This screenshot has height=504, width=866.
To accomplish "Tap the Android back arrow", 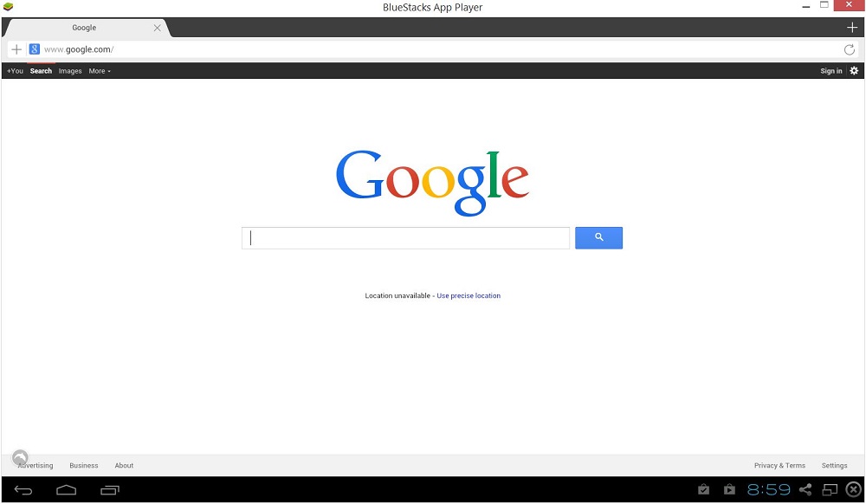I will click(x=23, y=489).
